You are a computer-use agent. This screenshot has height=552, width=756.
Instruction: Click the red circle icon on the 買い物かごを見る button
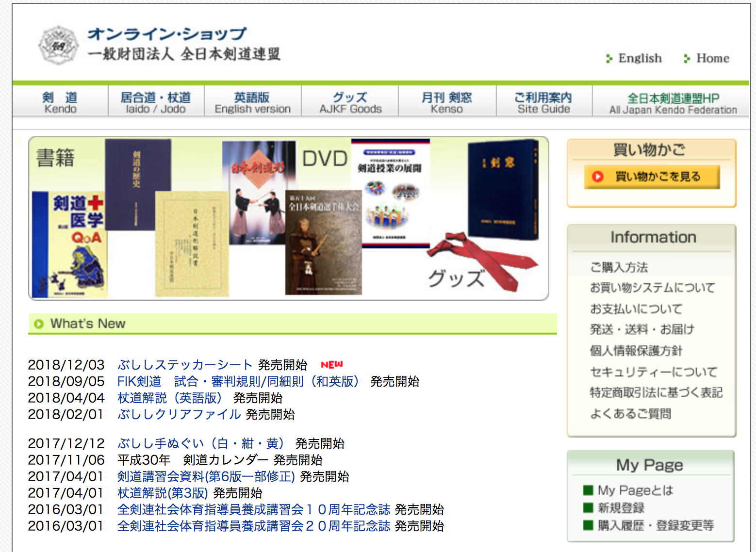coord(598,177)
